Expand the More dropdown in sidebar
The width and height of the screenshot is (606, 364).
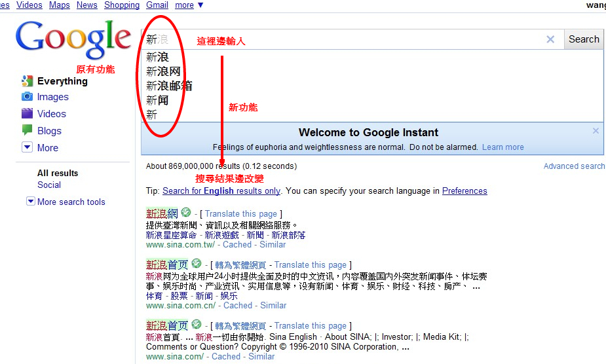(x=27, y=147)
